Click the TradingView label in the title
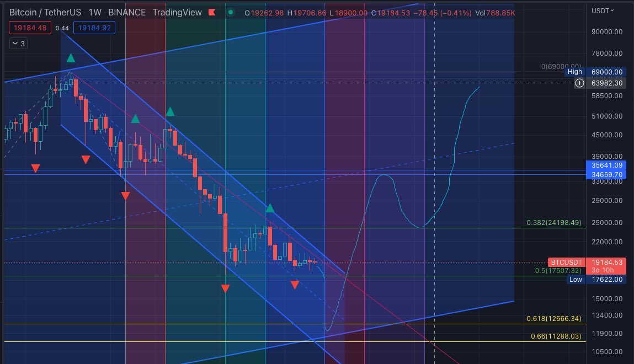Screen dimensions: 634x364 pyautogui.click(x=177, y=13)
